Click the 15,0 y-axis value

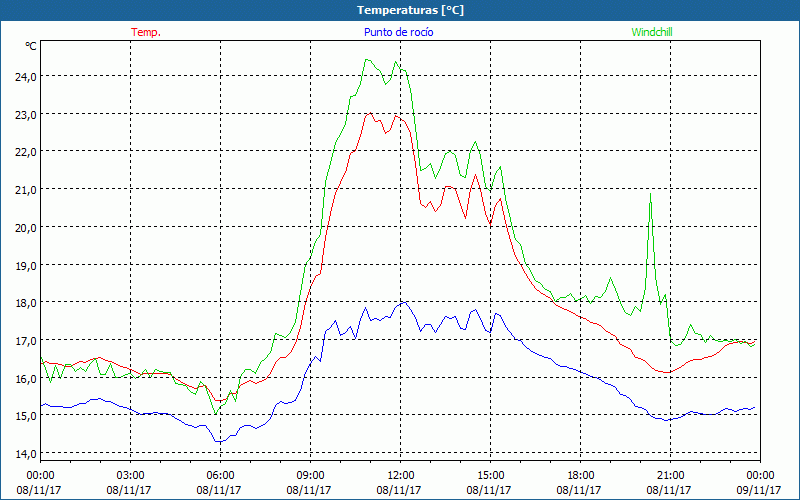pos(27,416)
